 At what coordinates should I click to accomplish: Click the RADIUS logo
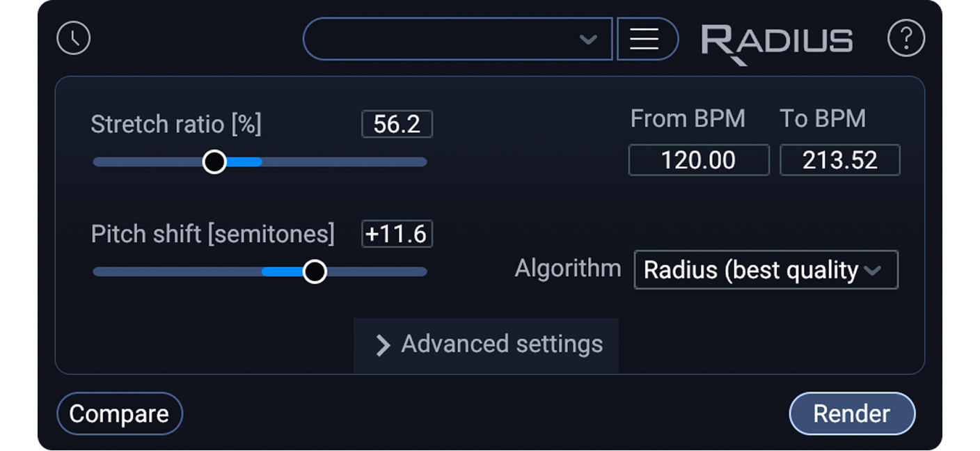[x=777, y=40]
